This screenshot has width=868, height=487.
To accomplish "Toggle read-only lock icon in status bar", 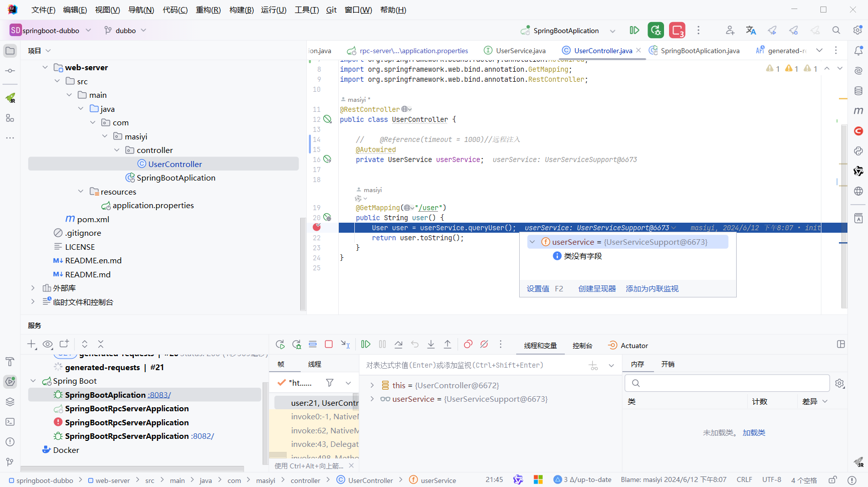I will point(833,480).
